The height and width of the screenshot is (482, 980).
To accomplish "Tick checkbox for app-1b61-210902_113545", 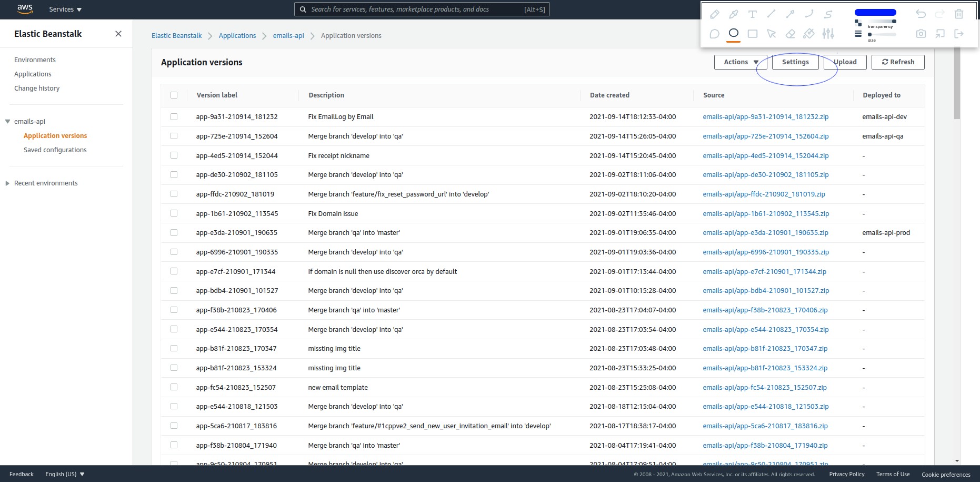I will click(x=174, y=213).
